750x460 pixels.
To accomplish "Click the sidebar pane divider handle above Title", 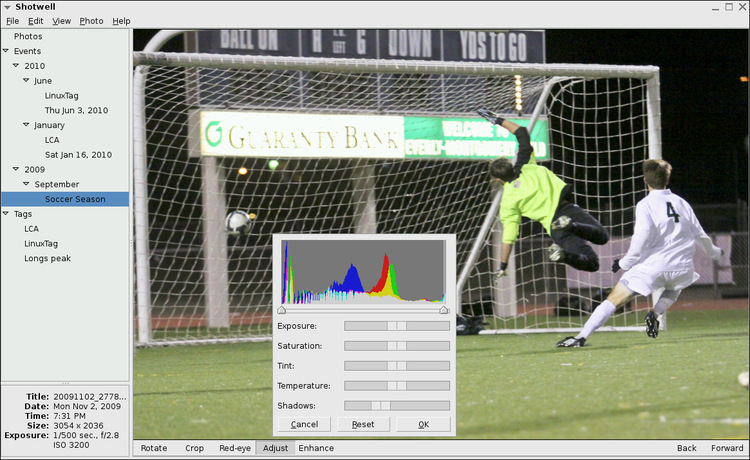I will tap(65, 383).
